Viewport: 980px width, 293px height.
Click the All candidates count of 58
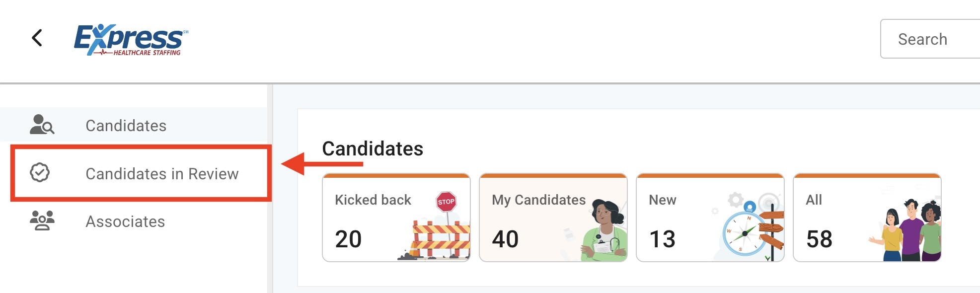819,239
